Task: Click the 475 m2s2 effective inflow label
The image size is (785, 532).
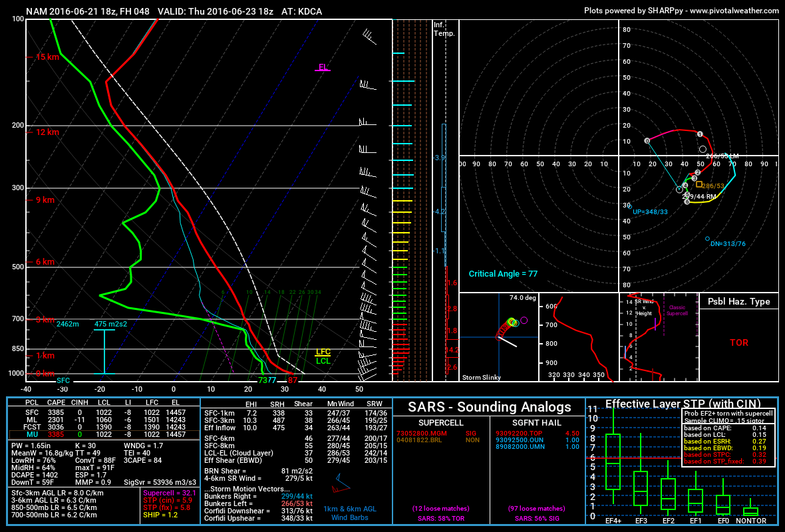Action: [110, 324]
